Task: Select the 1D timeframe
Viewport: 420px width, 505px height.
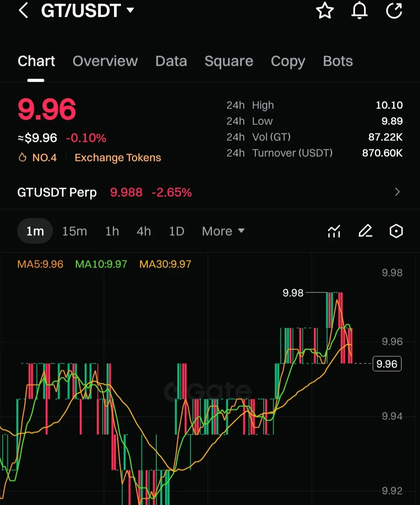Action: pyautogui.click(x=177, y=231)
